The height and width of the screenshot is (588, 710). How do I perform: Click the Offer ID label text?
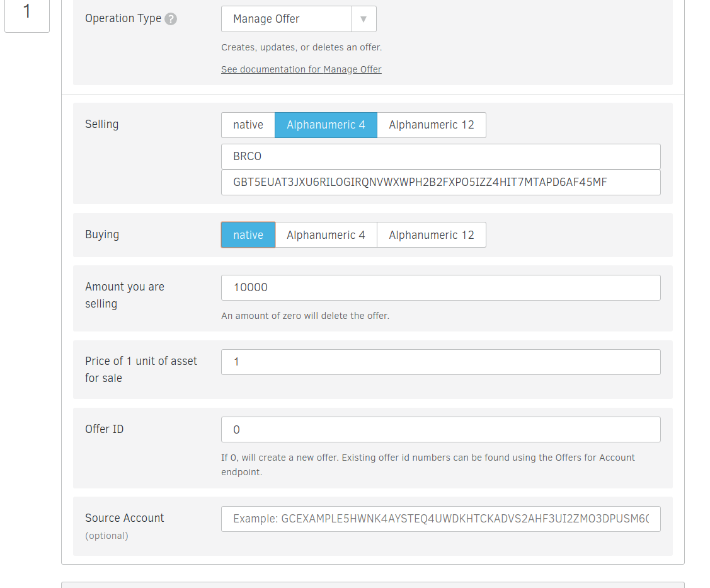(x=104, y=429)
